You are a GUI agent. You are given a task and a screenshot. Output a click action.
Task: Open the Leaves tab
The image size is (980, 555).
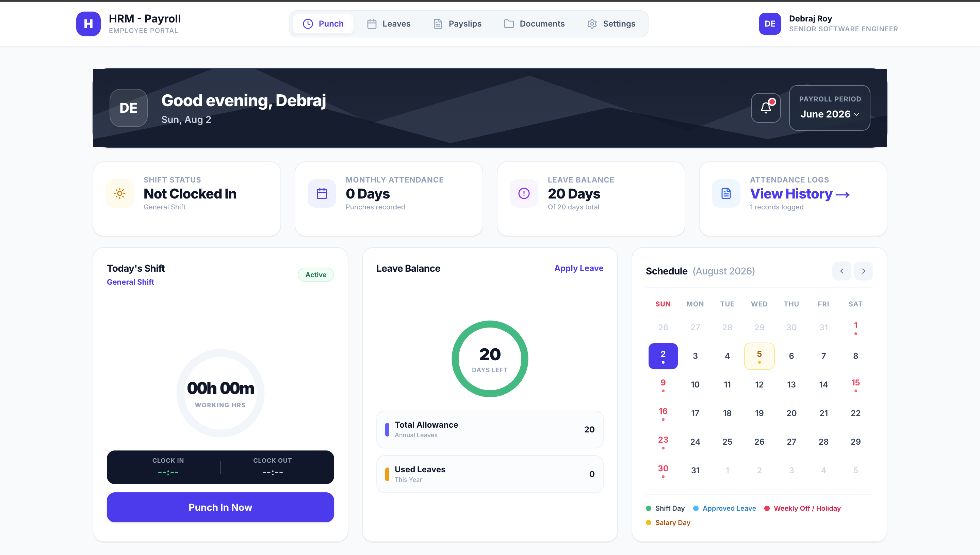tap(389, 23)
